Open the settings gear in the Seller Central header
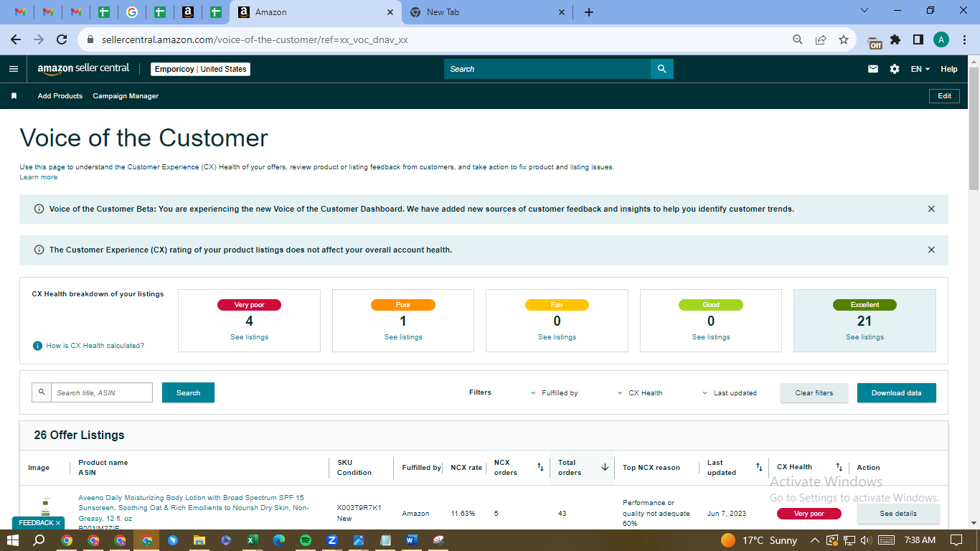Screen dimensions: 980x551 pyautogui.click(x=895, y=69)
